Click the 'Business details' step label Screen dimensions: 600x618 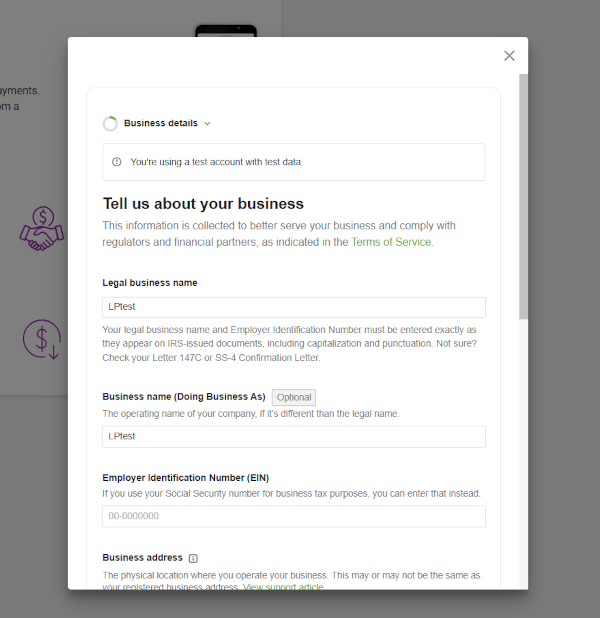[160, 123]
